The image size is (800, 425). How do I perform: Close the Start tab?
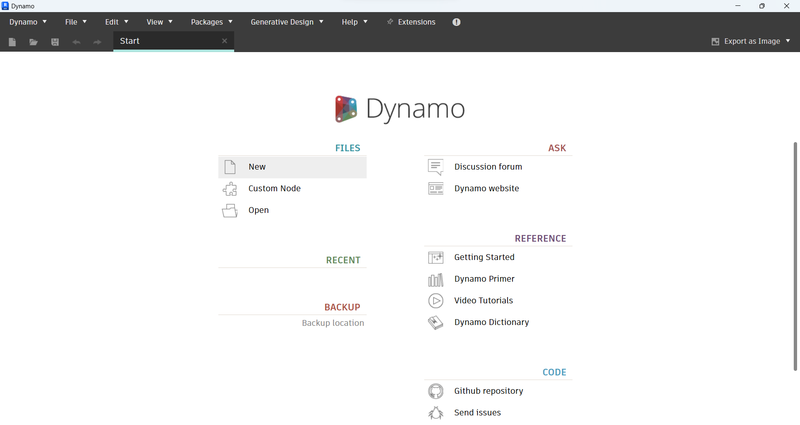[x=224, y=41]
